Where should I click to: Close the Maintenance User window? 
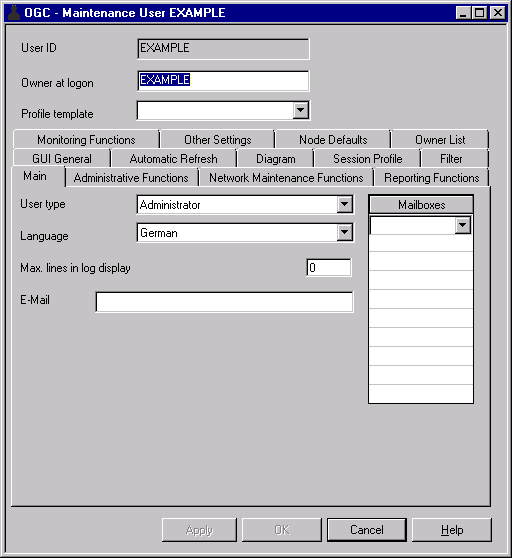[x=497, y=13]
